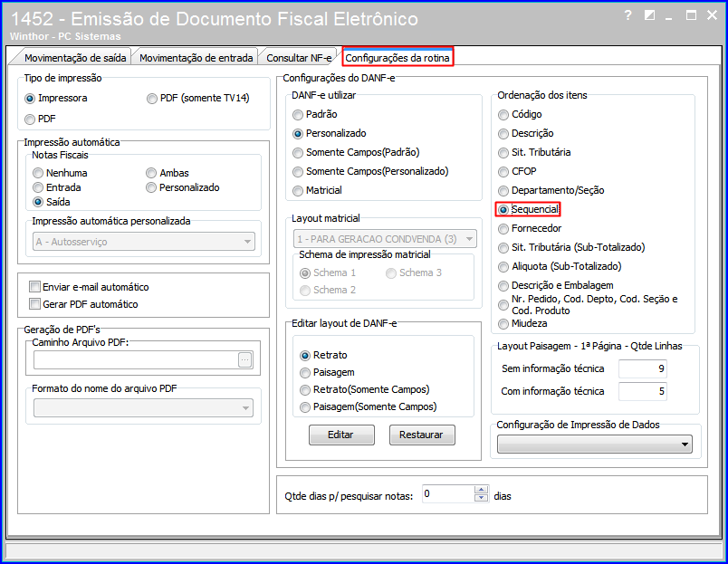728x564 pixels.
Task: Order items by Sit. Tributária
Action: point(534,152)
